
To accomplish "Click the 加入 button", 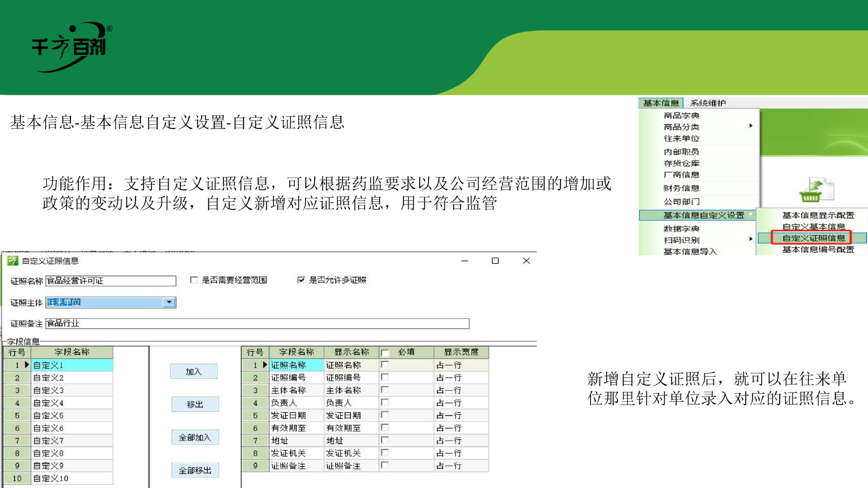I will 194,371.
